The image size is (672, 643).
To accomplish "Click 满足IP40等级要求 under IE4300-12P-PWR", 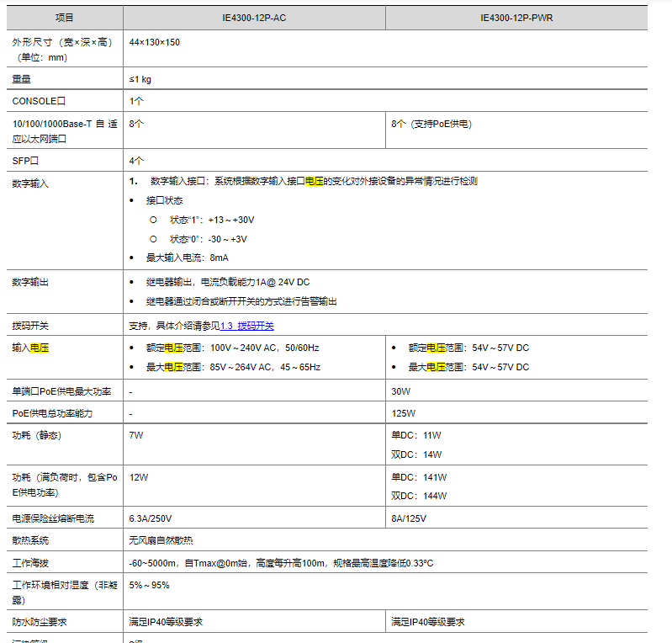I will coord(428,622).
